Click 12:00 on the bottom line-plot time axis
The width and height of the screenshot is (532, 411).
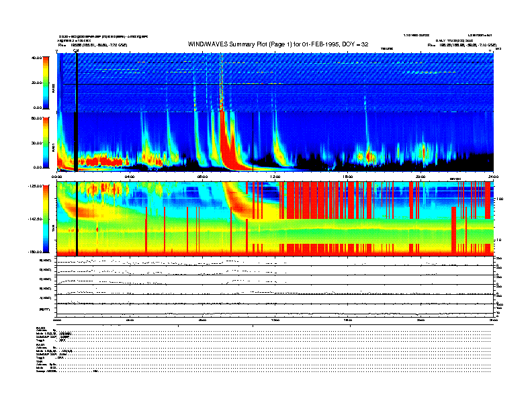pos(275,320)
